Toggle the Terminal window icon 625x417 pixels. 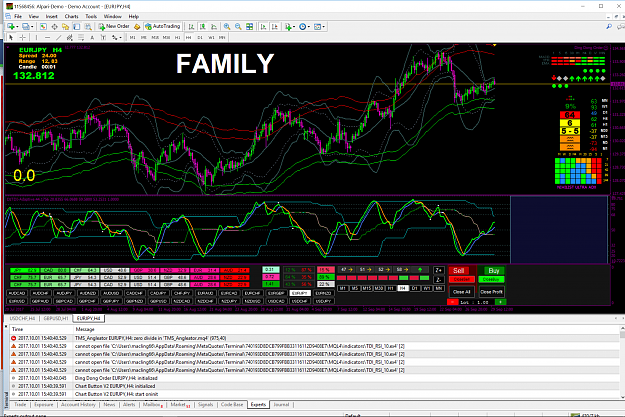[77, 26]
